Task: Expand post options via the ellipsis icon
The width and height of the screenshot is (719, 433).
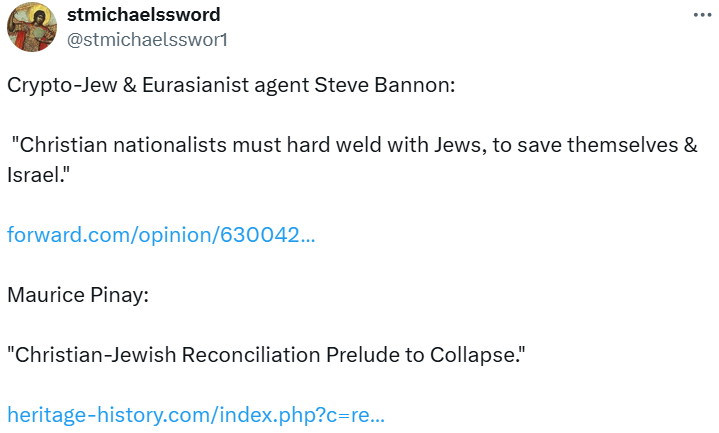Action: [x=702, y=16]
